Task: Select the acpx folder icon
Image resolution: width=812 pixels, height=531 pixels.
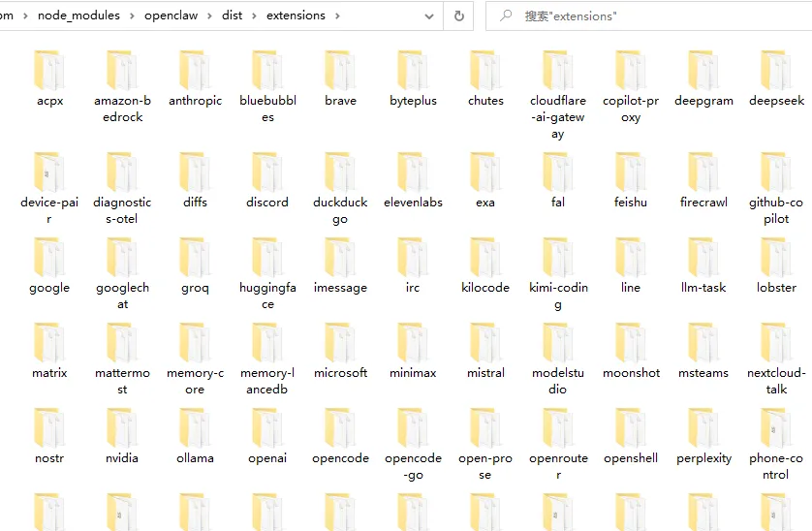Action: [x=49, y=70]
